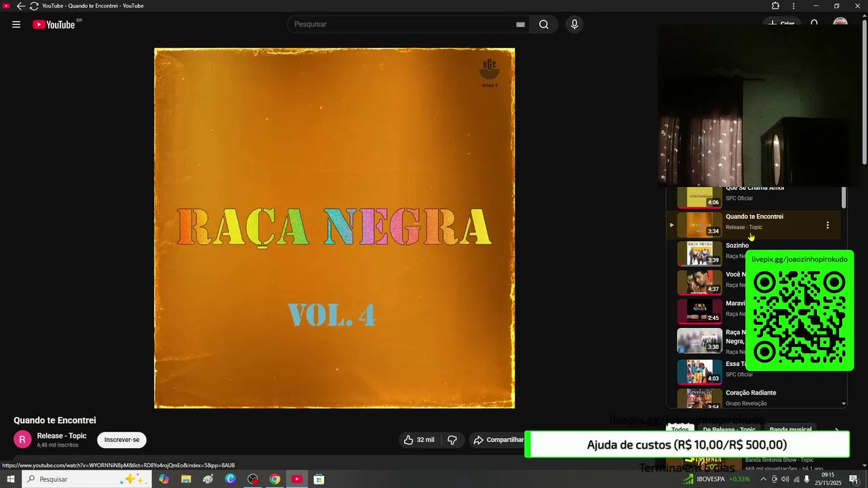Image resolution: width=868 pixels, height=488 pixels.
Task: Click the 6,48 mil inscritos text
Action: point(58,445)
